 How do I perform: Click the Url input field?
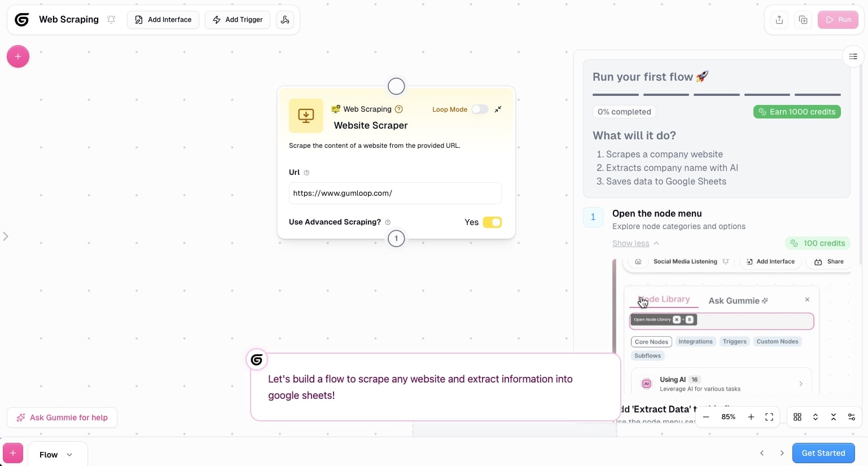tap(395, 193)
